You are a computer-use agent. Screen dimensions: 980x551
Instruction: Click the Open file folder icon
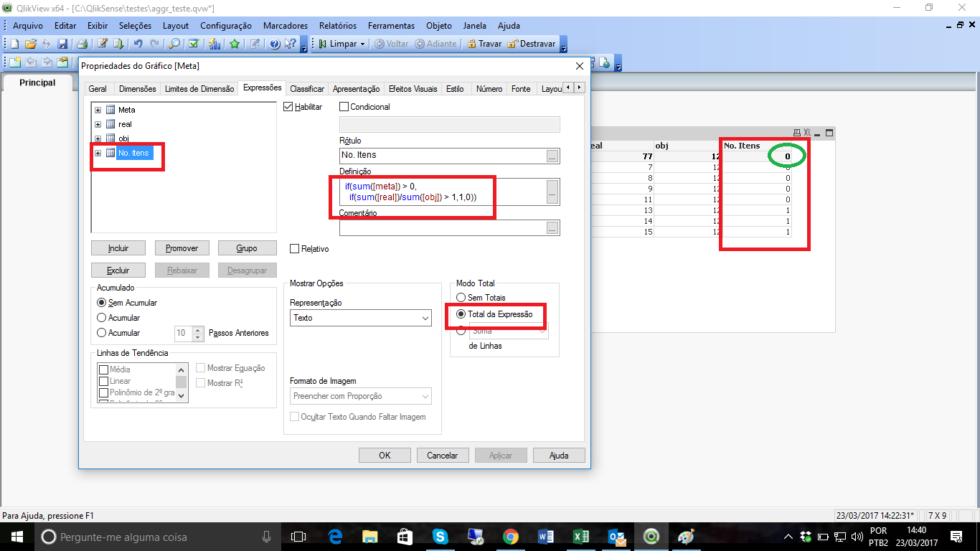click(x=31, y=44)
